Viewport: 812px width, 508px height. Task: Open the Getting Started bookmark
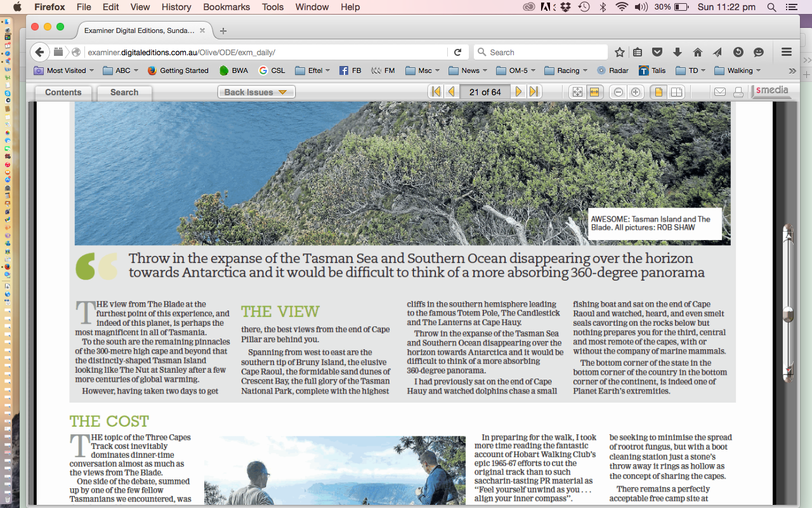(x=178, y=70)
